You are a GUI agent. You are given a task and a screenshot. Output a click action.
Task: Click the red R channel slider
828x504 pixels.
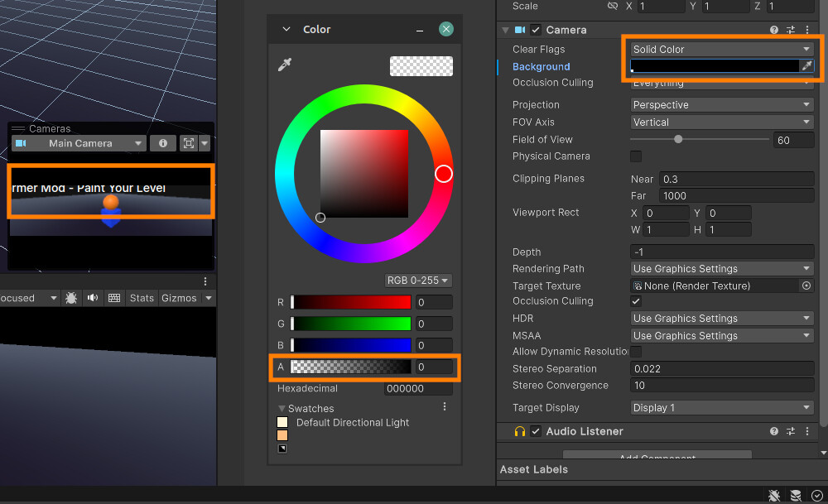[350, 302]
